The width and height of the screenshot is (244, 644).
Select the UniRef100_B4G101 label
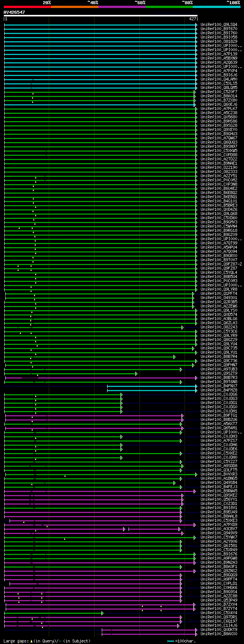[x=219, y=201]
